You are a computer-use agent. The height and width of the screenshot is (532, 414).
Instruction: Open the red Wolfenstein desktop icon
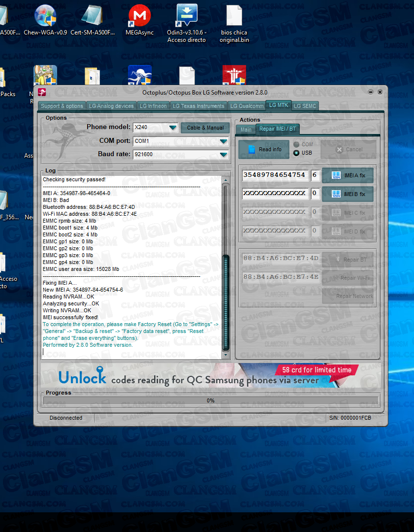[234, 75]
